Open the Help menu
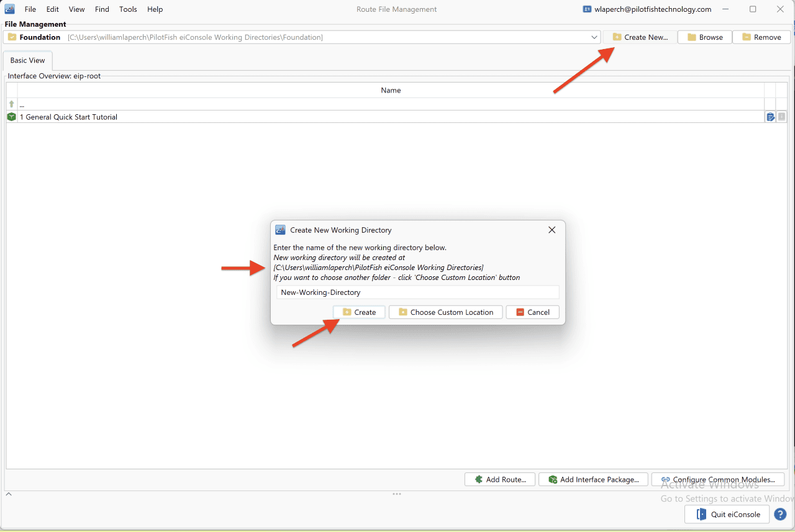795x532 pixels. [x=155, y=9]
